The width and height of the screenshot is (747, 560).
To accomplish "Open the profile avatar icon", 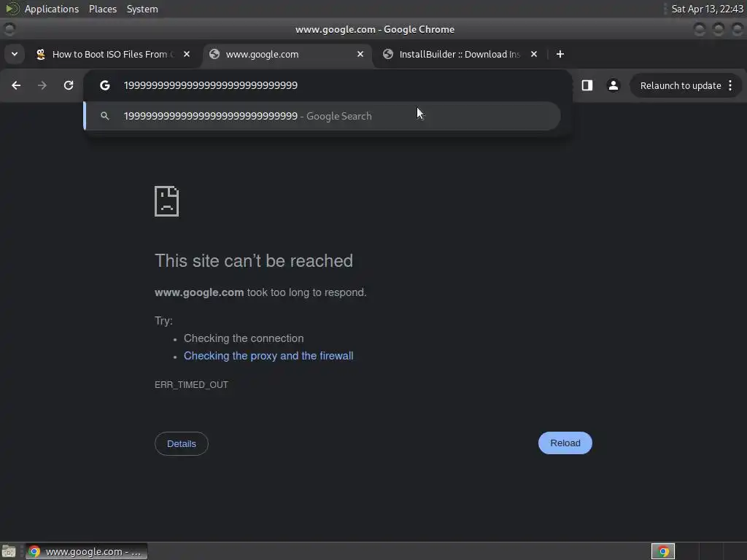I will (613, 85).
